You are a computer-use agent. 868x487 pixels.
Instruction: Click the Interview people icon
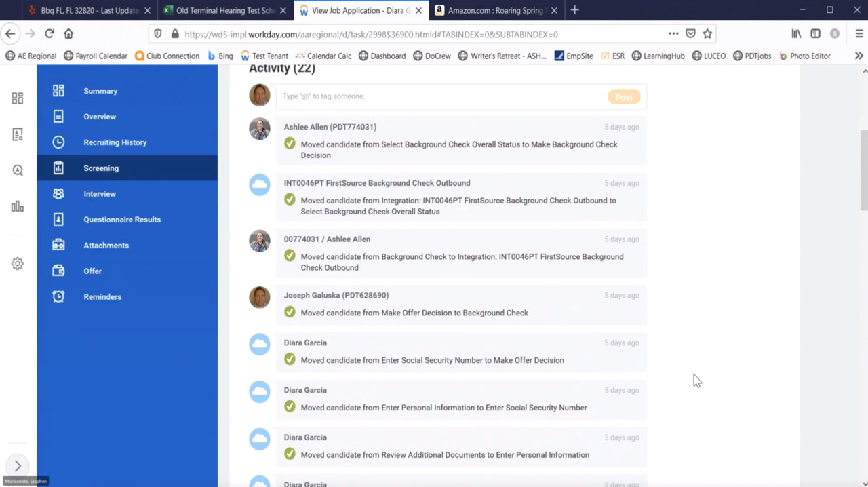point(58,194)
